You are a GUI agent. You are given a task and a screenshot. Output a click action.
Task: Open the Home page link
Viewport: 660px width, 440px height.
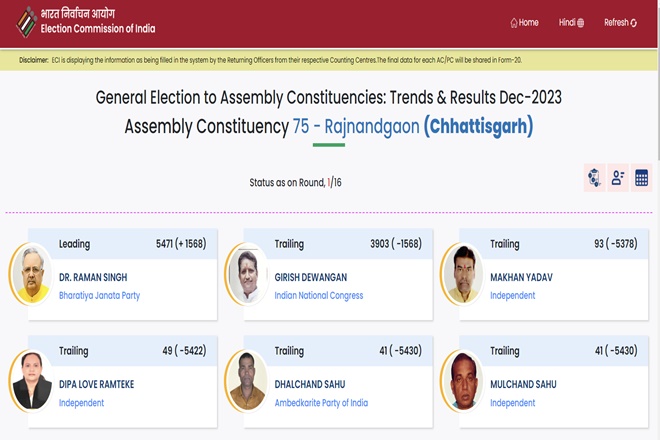524,23
